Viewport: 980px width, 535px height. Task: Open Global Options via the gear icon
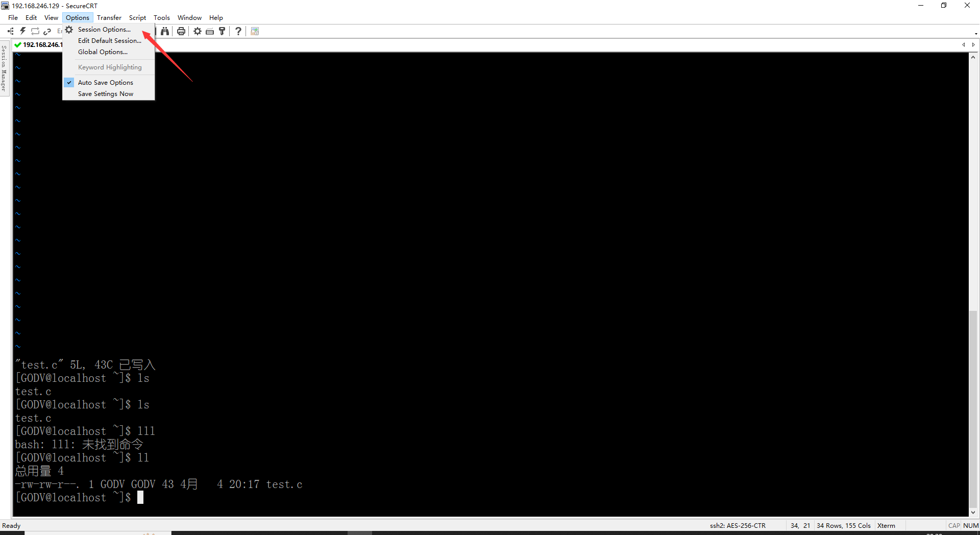point(198,31)
